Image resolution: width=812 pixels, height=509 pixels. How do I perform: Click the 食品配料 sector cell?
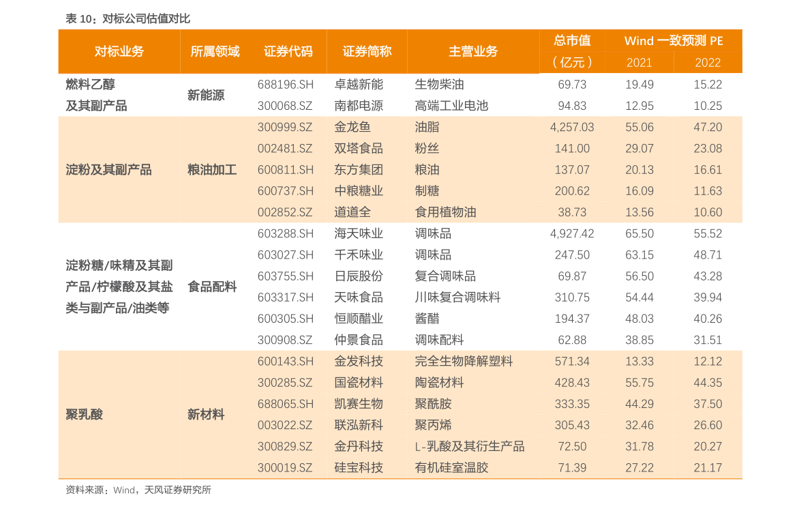pyautogui.click(x=212, y=287)
